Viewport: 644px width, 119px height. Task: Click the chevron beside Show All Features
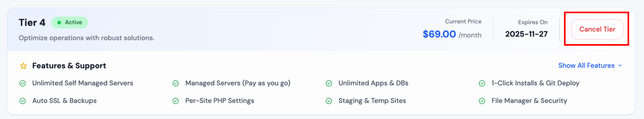tap(620, 66)
